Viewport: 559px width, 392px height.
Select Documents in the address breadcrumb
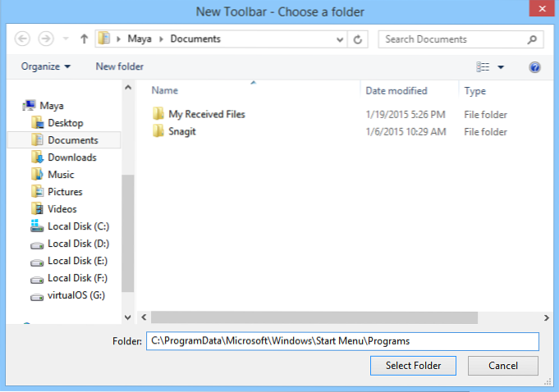(195, 39)
